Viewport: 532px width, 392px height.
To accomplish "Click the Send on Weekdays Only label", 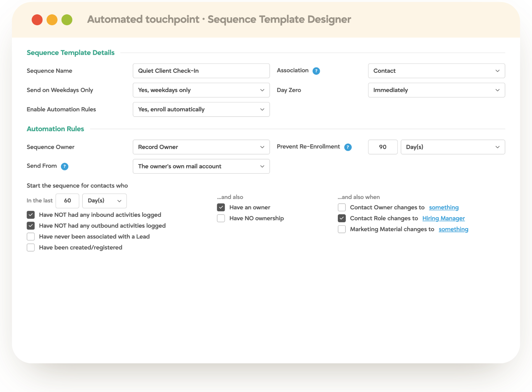I will (60, 90).
